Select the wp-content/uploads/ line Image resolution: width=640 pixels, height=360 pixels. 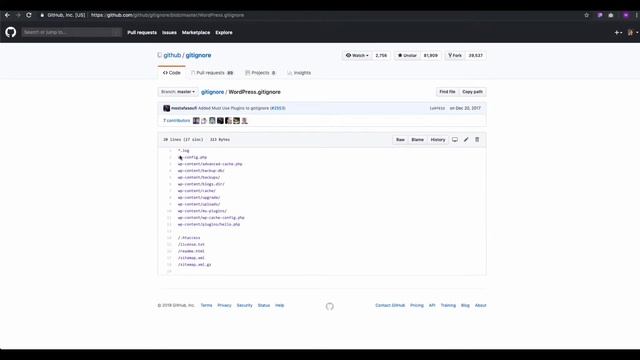pyautogui.click(x=199, y=204)
